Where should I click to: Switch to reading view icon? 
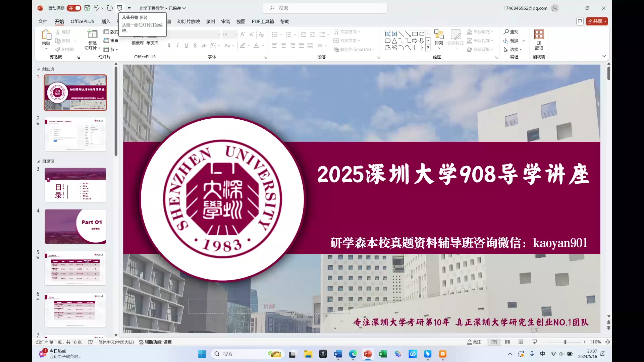pyautogui.click(x=521, y=342)
